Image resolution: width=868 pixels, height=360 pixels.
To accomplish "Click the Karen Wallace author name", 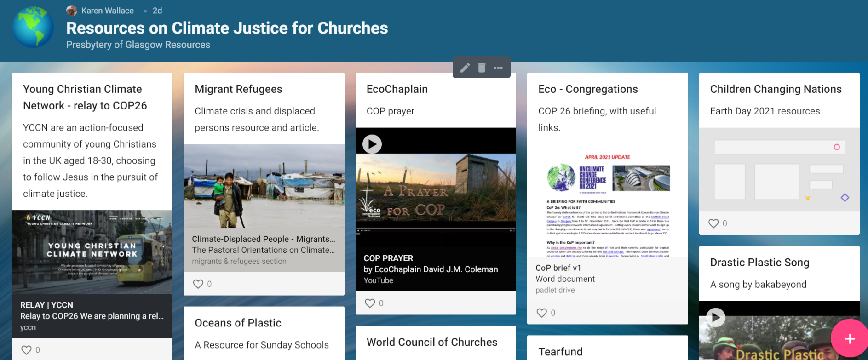I will pos(108,11).
